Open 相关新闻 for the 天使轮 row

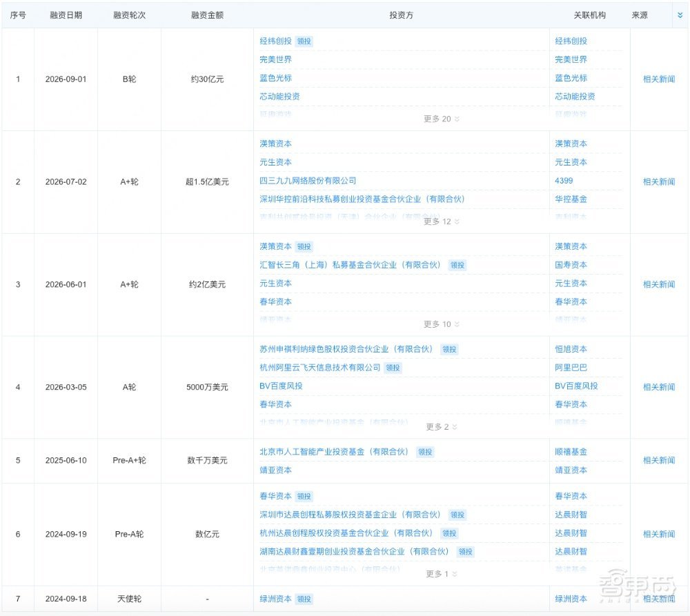659,599
